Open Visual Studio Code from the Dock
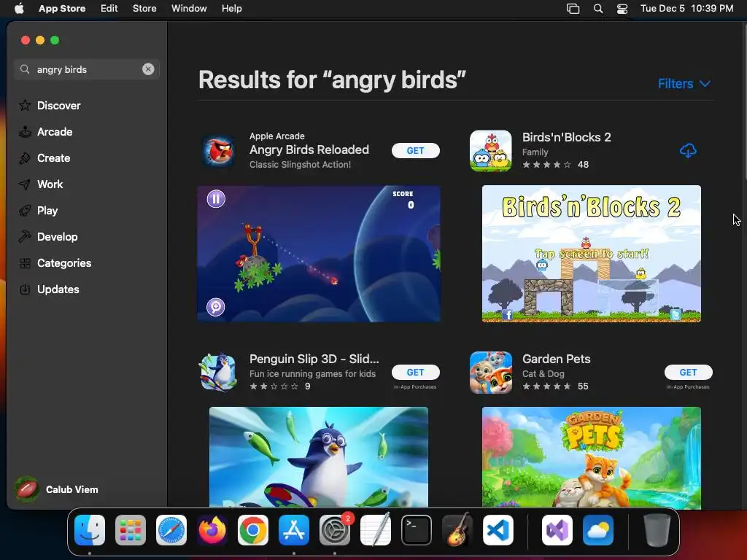This screenshot has height=560, width=747. [498, 530]
